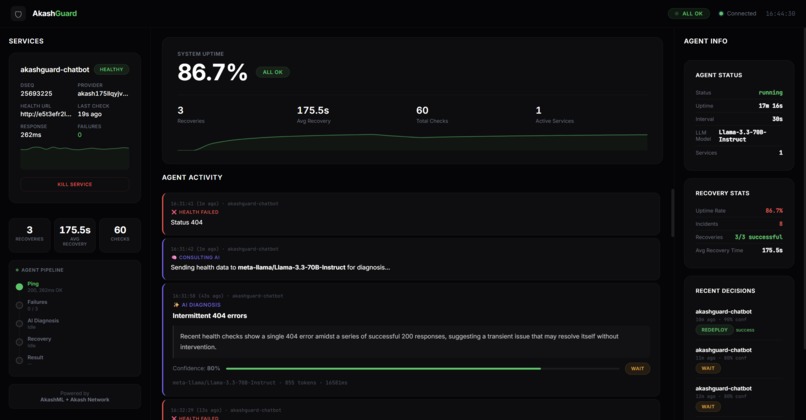Click the meta-llama/Llama-3.3-70B-Instruct model name in activity

pos(291,267)
